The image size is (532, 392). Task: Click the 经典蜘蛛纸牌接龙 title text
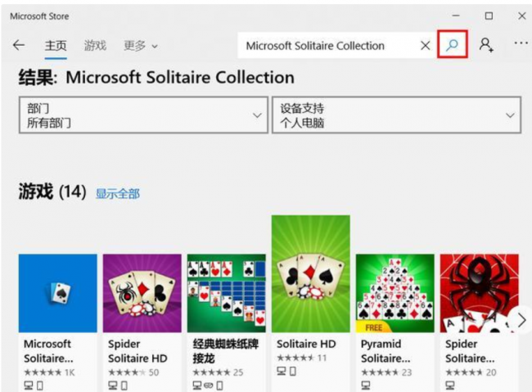[226, 351]
